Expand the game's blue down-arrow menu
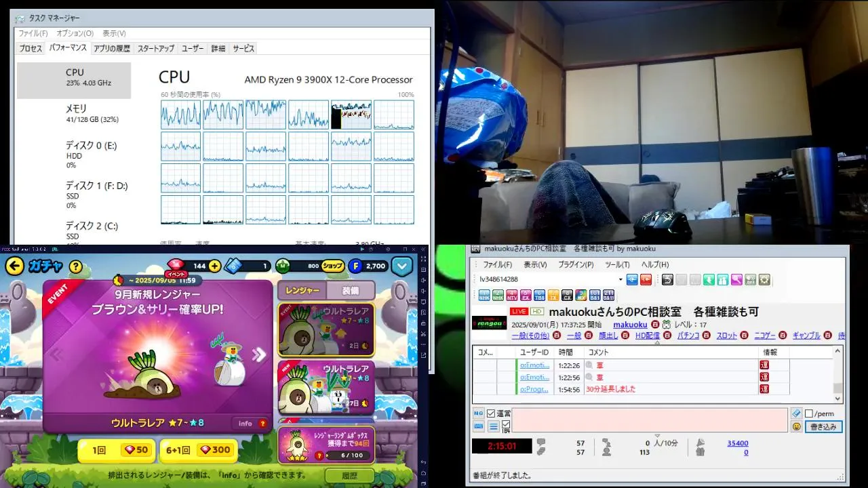Viewport: 868px width, 488px height. pyautogui.click(x=402, y=266)
